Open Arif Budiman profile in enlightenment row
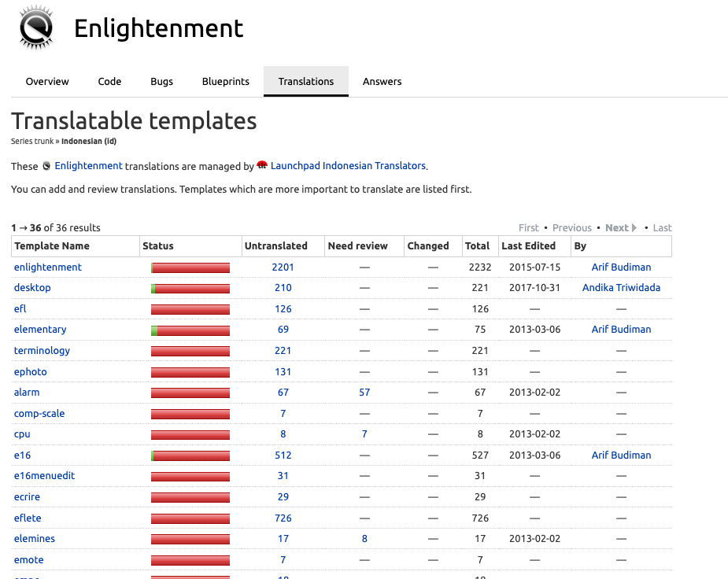The image size is (728, 579). (x=621, y=267)
